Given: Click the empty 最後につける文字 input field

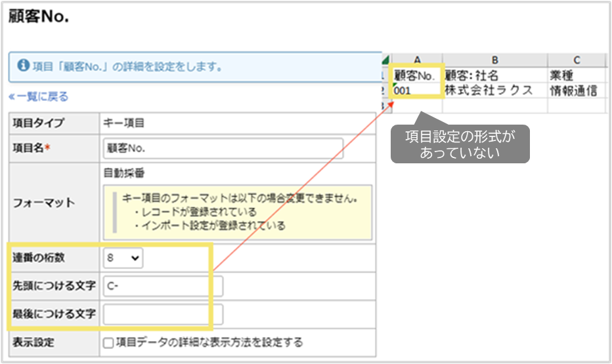Looking at the screenshot, I should (x=163, y=314).
